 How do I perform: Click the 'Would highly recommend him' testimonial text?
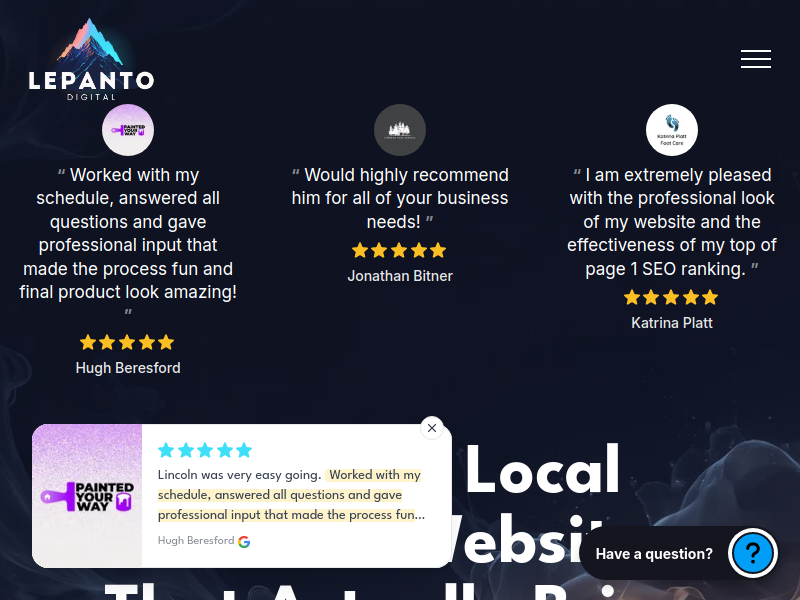click(400, 198)
